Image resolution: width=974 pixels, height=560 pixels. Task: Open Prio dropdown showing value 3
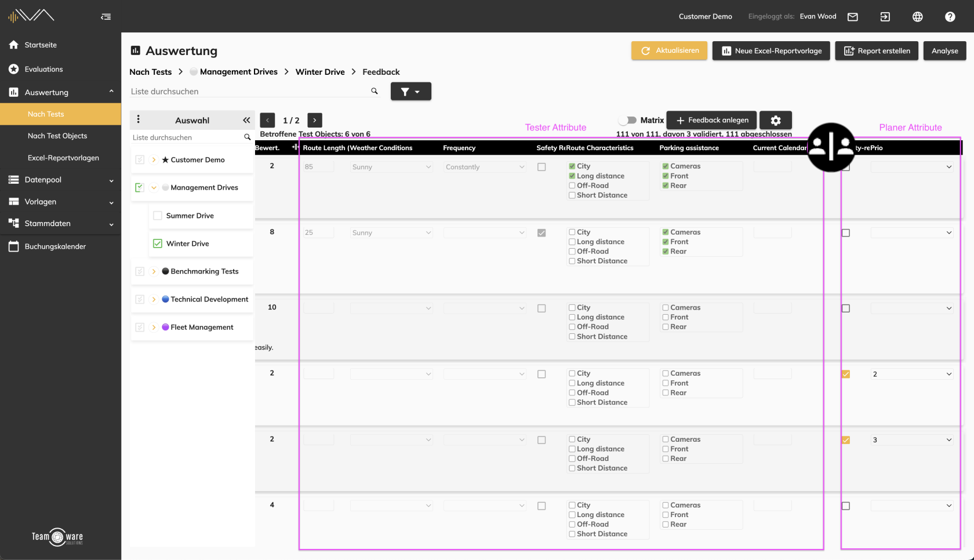click(913, 440)
